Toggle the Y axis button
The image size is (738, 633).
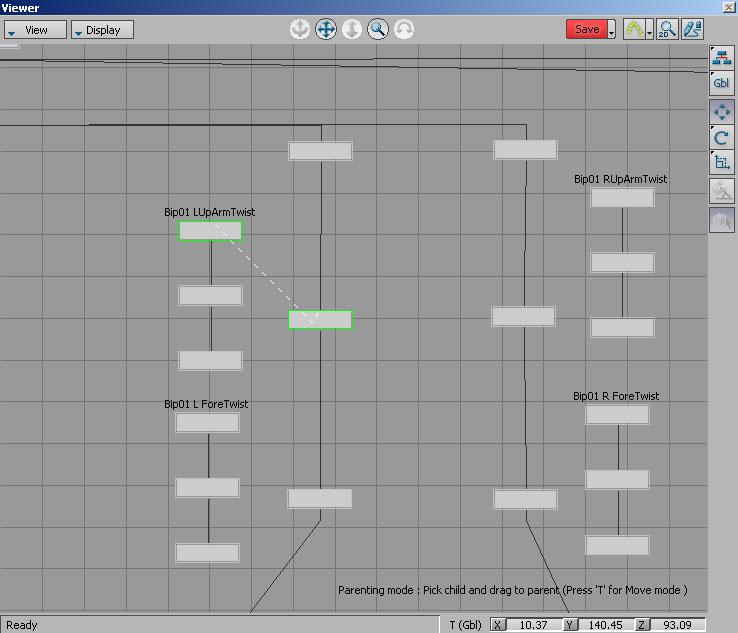(570, 625)
